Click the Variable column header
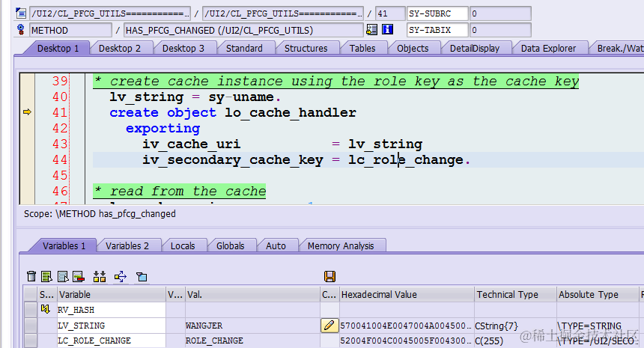644x348 pixels. pyautogui.click(x=112, y=294)
